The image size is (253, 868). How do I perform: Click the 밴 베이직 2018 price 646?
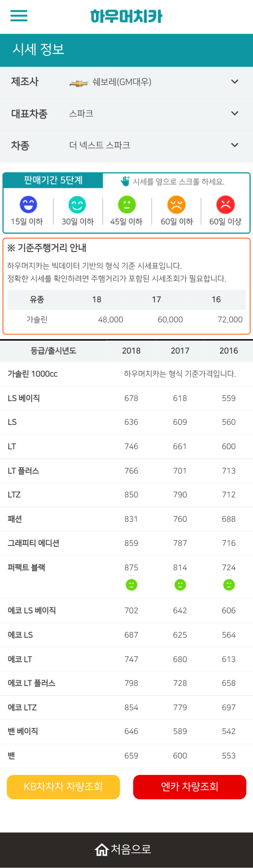click(131, 731)
